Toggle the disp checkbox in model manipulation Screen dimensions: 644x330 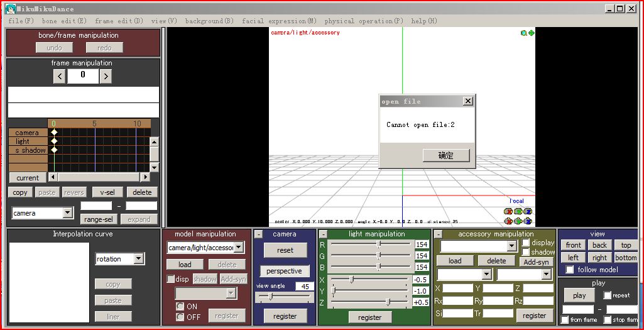tap(170, 279)
